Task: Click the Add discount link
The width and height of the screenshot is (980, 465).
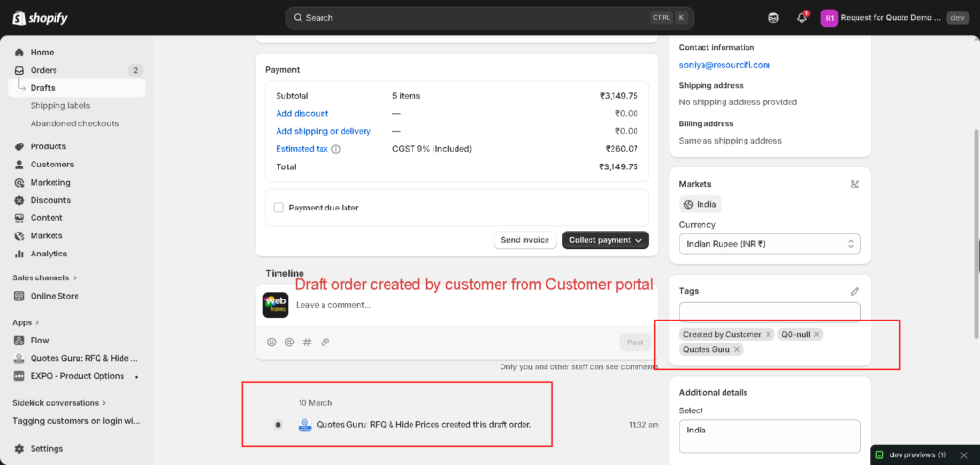Action: click(x=302, y=113)
